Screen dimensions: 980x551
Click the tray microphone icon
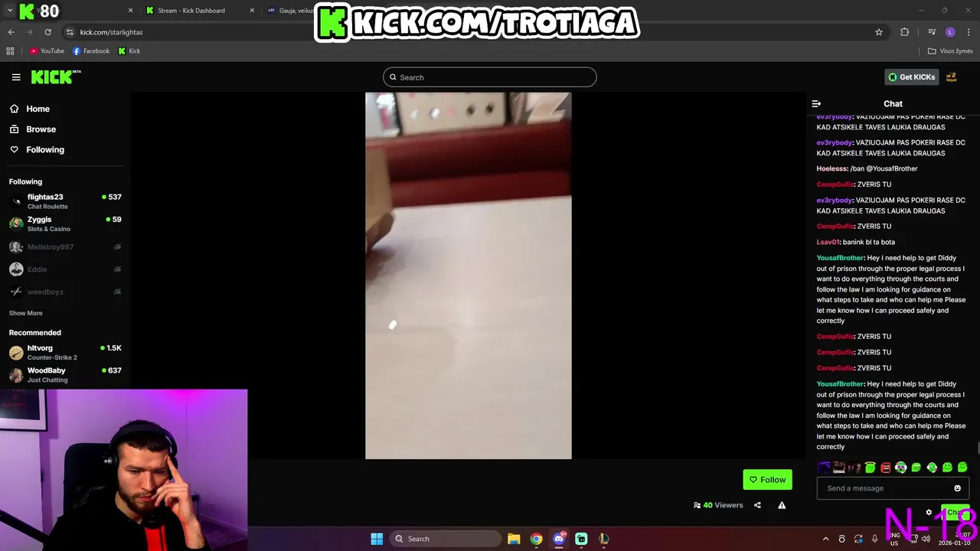pos(874,539)
